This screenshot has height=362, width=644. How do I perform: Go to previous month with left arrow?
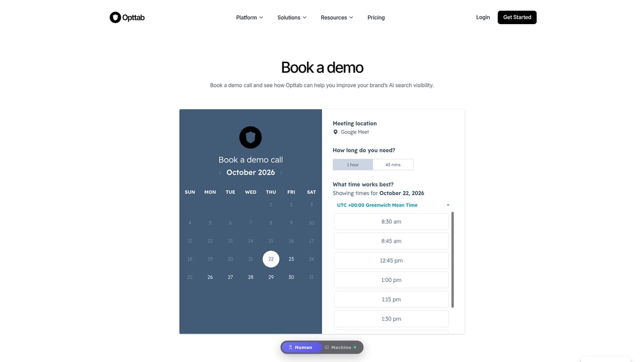click(220, 173)
